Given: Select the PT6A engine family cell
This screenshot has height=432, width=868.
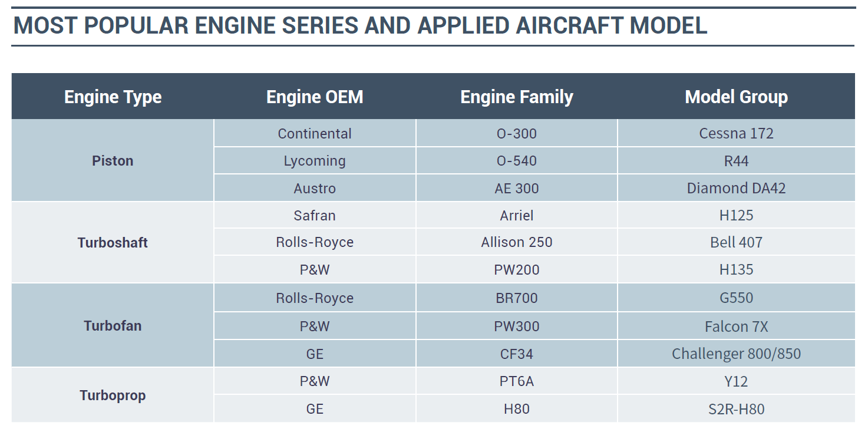Looking at the screenshot, I should pos(517,381).
